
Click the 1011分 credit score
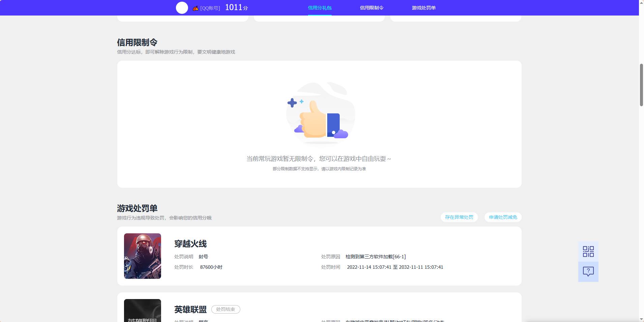[236, 7]
